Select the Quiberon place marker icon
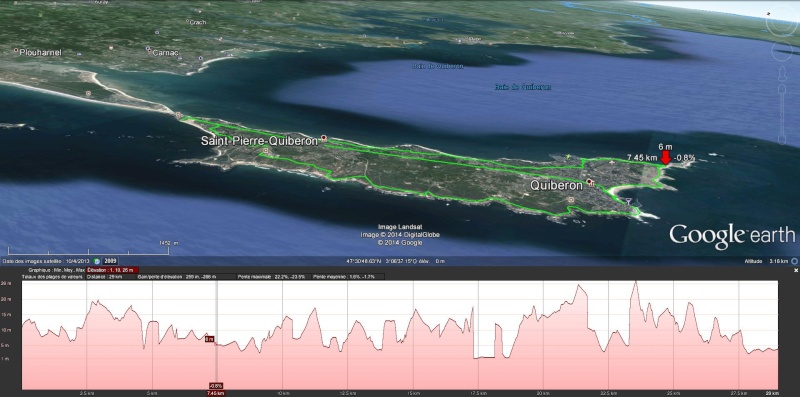800x397 pixels. [590, 182]
